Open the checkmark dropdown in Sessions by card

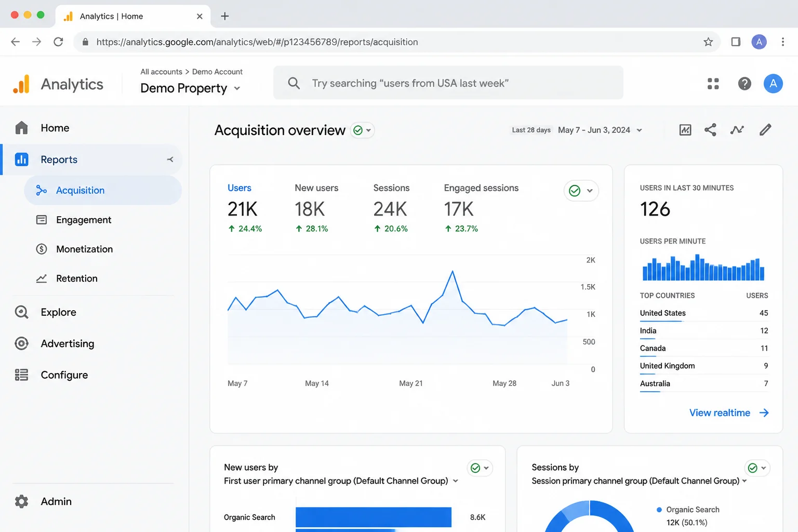[757, 468]
